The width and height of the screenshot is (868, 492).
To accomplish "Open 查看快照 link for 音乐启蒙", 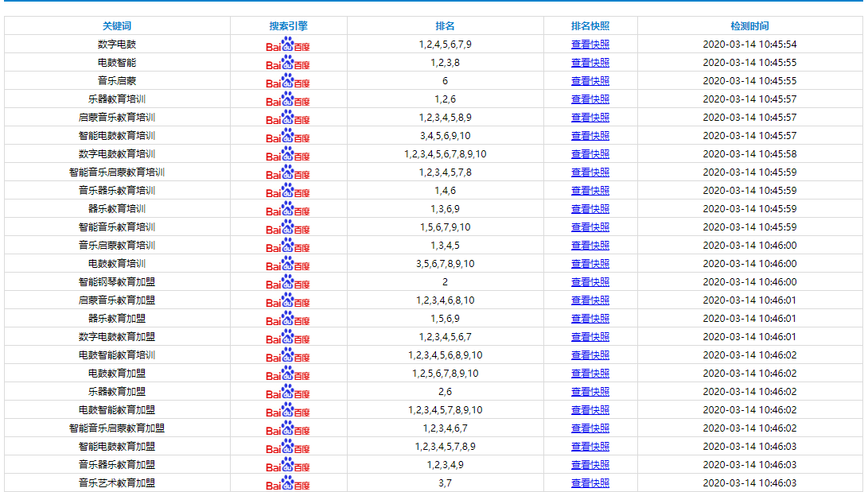I will pyautogui.click(x=590, y=81).
